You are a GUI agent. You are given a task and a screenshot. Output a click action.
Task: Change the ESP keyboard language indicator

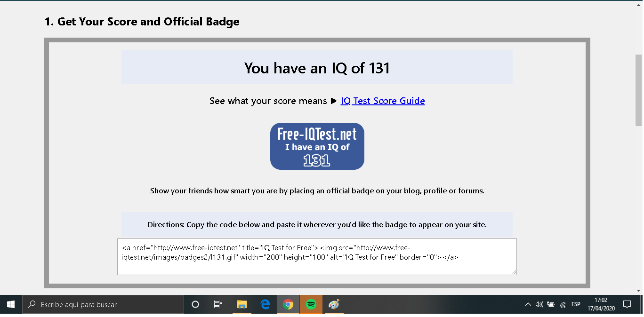click(x=576, y=304)
